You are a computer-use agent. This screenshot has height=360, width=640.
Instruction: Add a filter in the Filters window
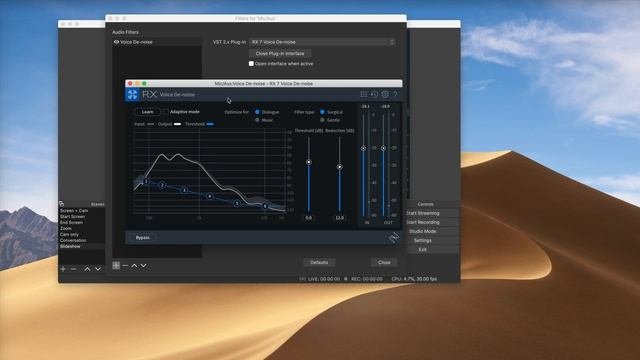[116, 266]
